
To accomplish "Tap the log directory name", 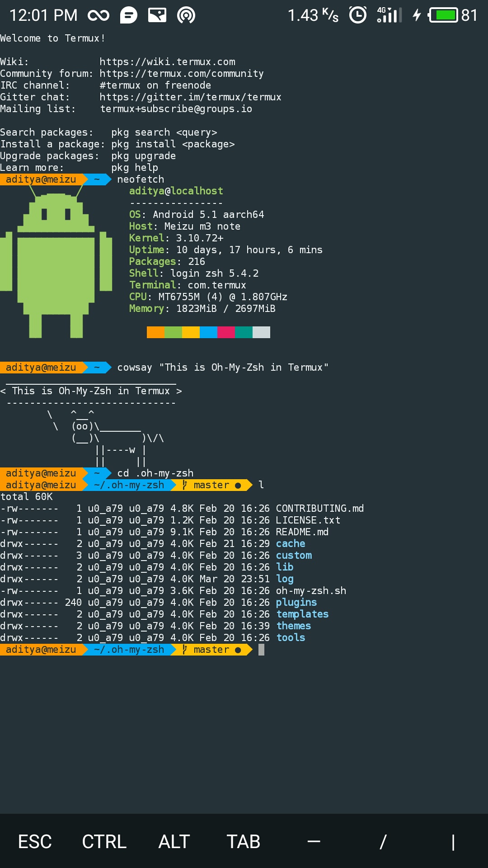I will [x=285, y=579].
